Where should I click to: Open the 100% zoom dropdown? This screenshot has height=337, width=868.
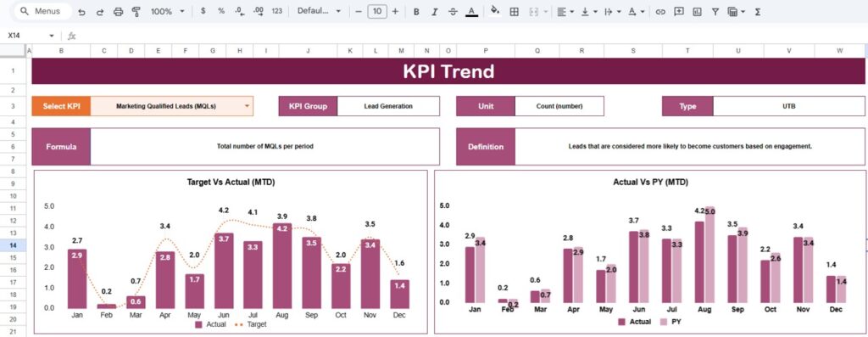(168, 12)
